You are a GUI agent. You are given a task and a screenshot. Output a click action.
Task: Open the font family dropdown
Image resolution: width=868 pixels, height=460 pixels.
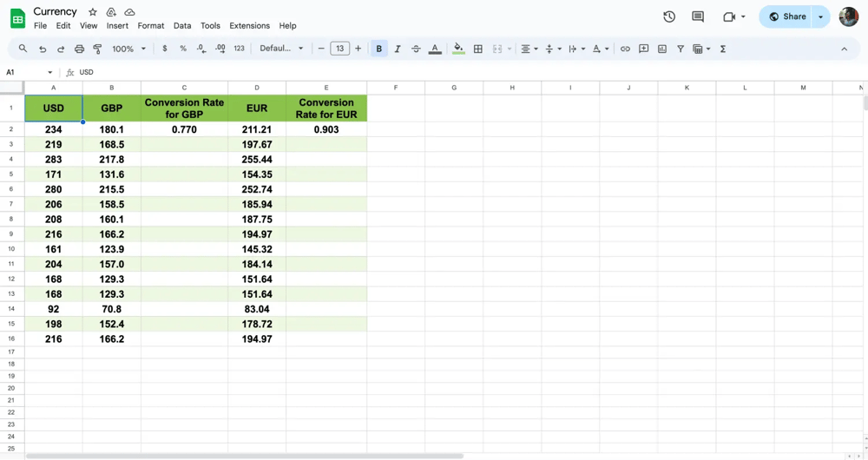click(282, 49)
